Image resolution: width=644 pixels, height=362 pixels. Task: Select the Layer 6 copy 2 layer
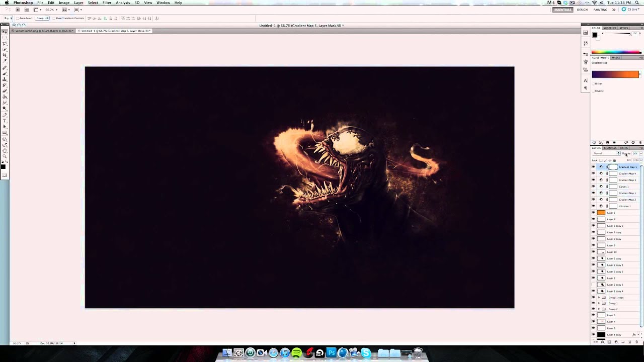[x=616, y=226]
